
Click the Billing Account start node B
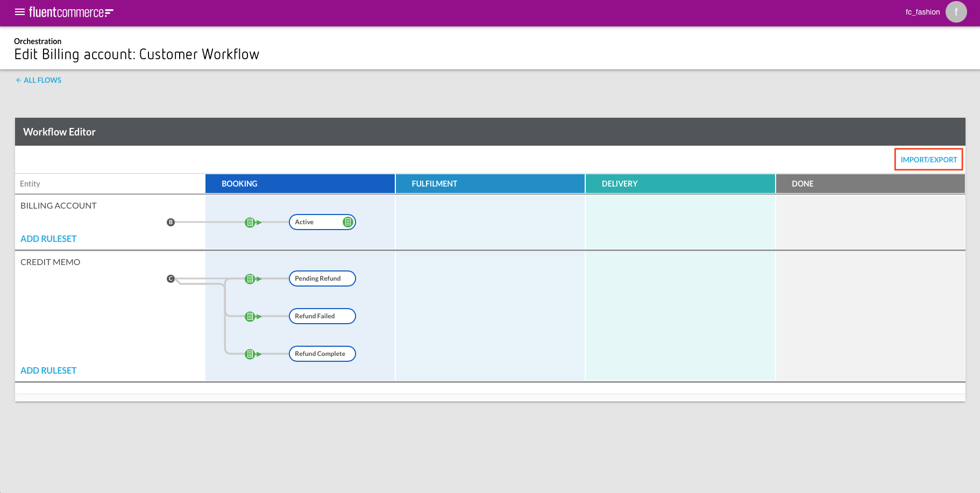coord(171,222)
